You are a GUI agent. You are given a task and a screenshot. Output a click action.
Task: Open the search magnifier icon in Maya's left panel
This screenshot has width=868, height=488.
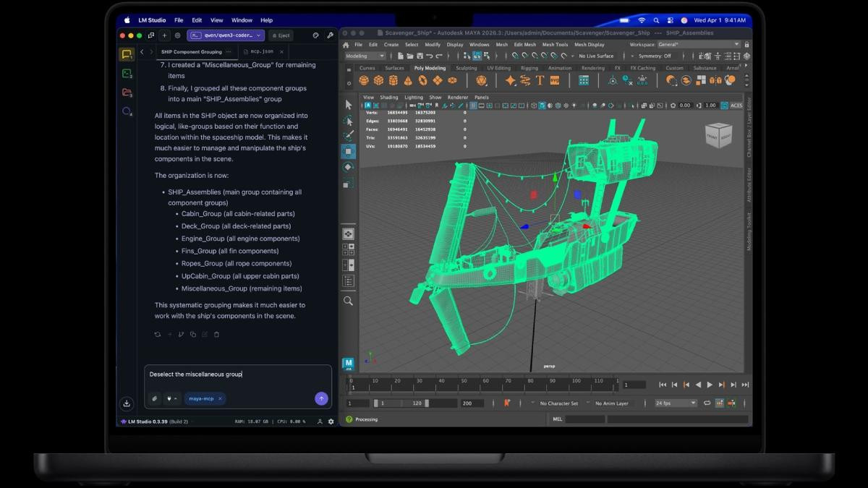[348, 301]
